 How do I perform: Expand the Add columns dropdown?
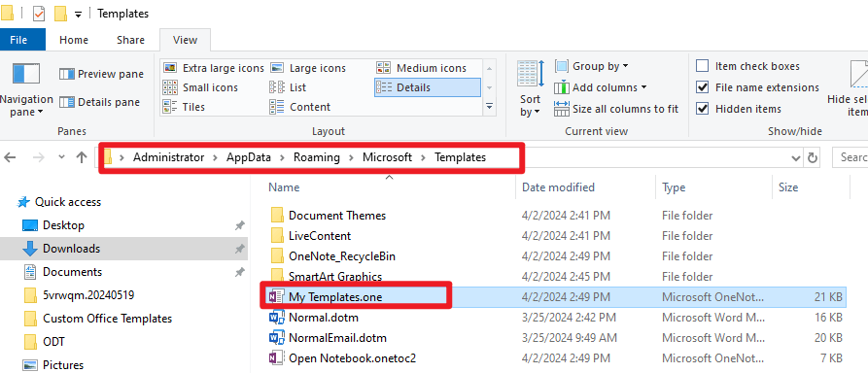(x=600, y=87)
